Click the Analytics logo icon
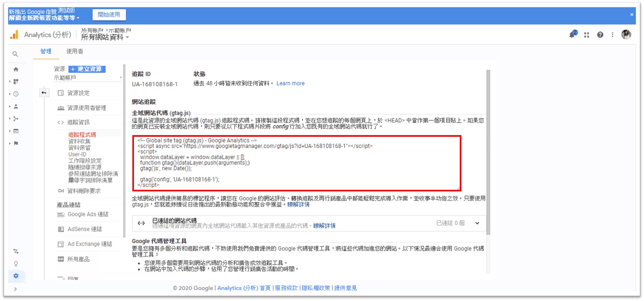 [x=14, y=35]
